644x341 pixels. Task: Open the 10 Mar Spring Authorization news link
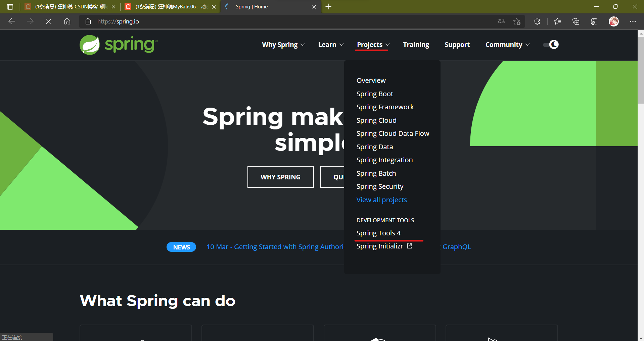point(275,247)
